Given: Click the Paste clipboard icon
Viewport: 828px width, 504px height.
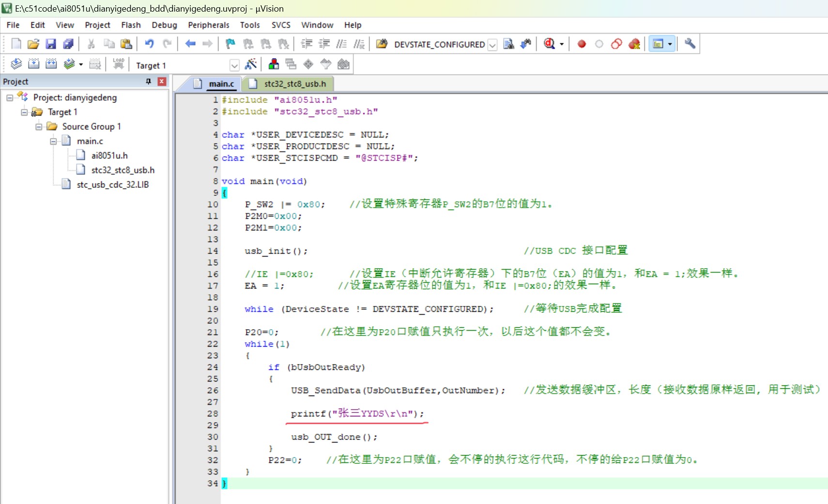Looking at the screenshot, I should click(x=126, y=44).
